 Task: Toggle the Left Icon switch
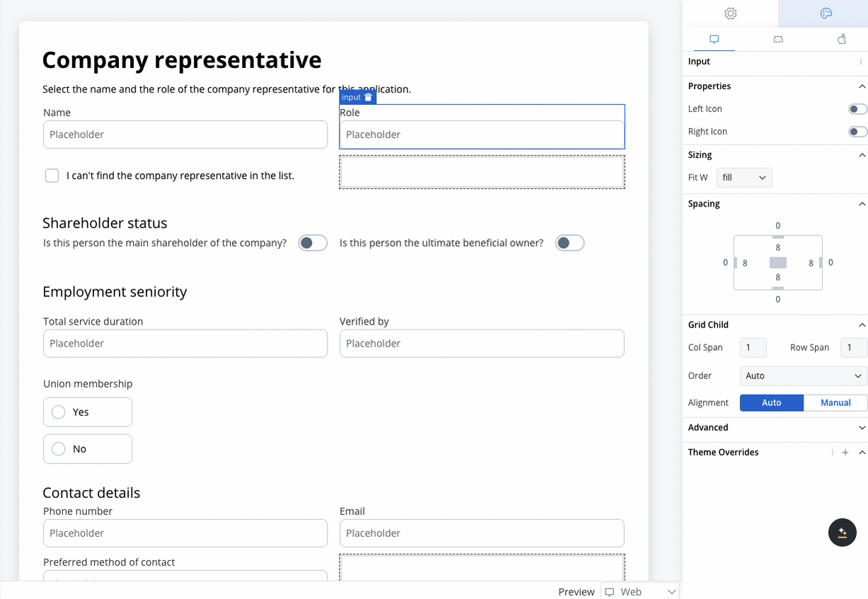[857, 109]
